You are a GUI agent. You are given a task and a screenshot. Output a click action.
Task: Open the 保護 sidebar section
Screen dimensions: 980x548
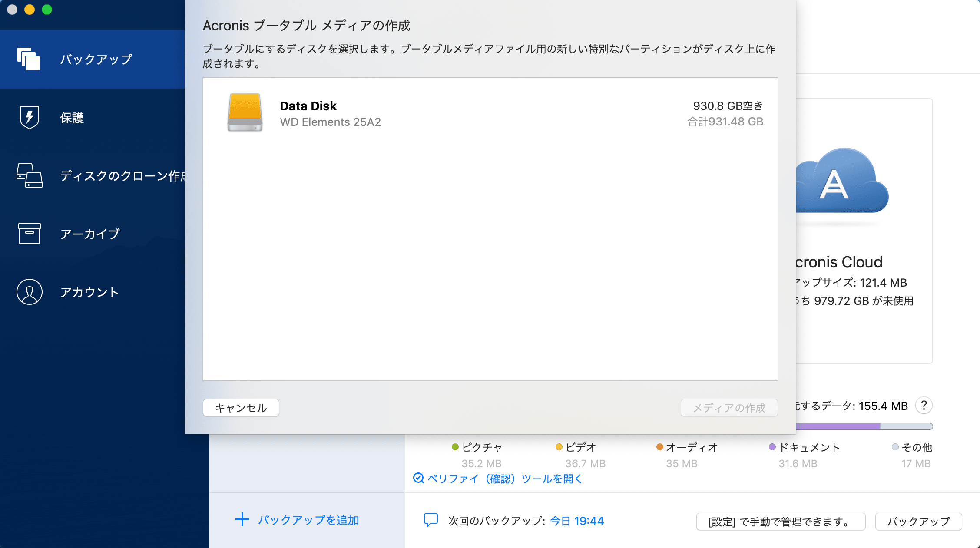(72, 118)
